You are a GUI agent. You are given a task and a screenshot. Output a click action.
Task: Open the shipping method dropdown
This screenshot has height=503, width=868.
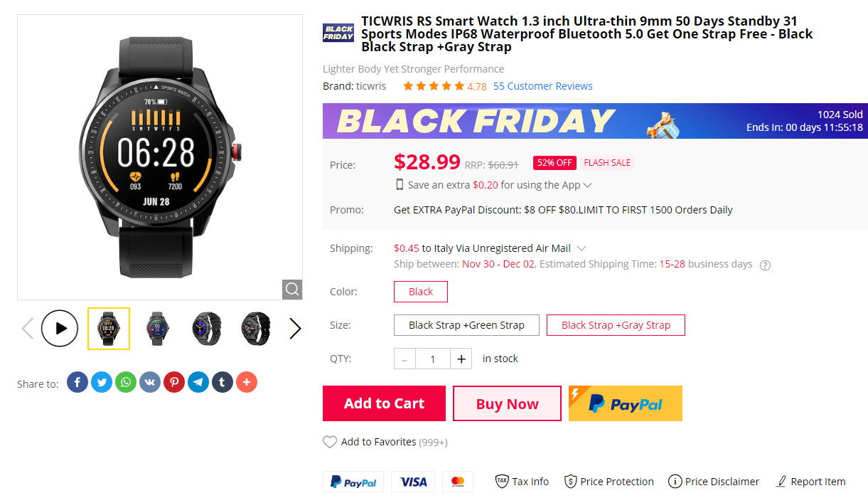tap(582, 248)
